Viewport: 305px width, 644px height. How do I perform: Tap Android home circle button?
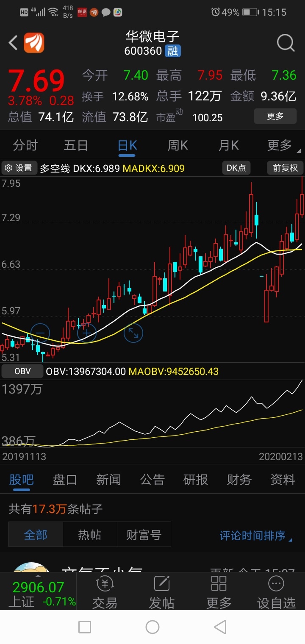[x=152, y=627]
